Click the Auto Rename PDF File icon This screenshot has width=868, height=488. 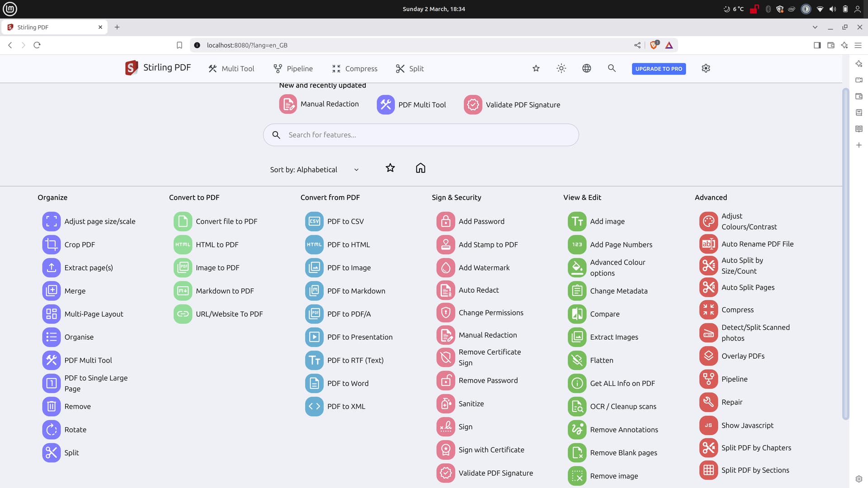(x=708, y=244)
